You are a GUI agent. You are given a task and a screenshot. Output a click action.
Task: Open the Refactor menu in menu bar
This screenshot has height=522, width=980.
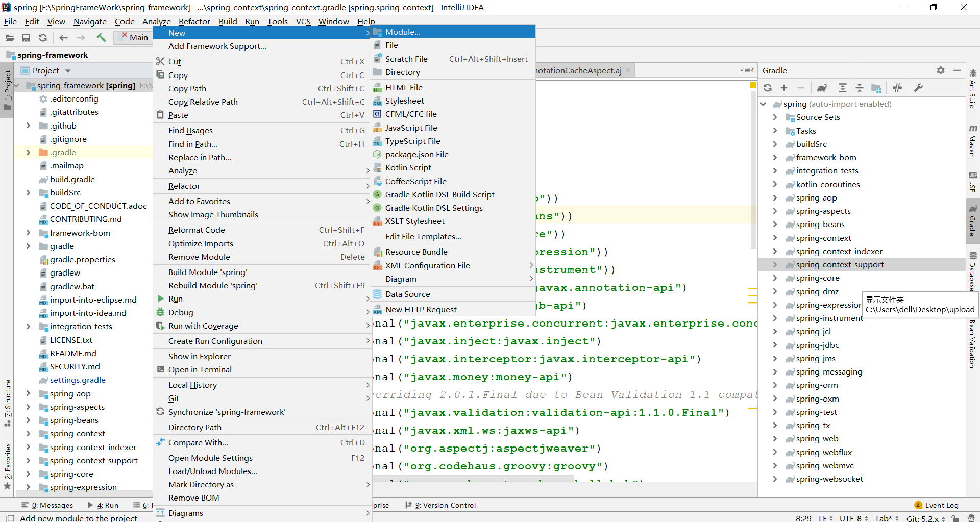194,21
